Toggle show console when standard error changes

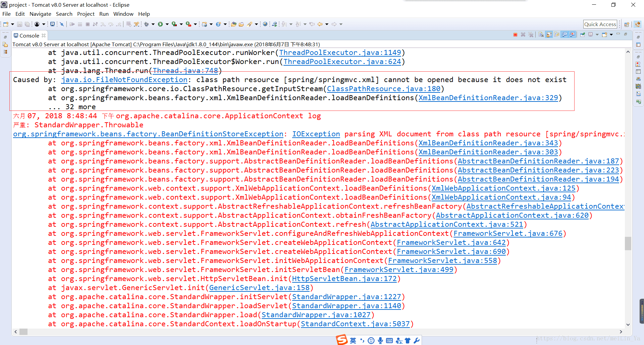[573, 34]
